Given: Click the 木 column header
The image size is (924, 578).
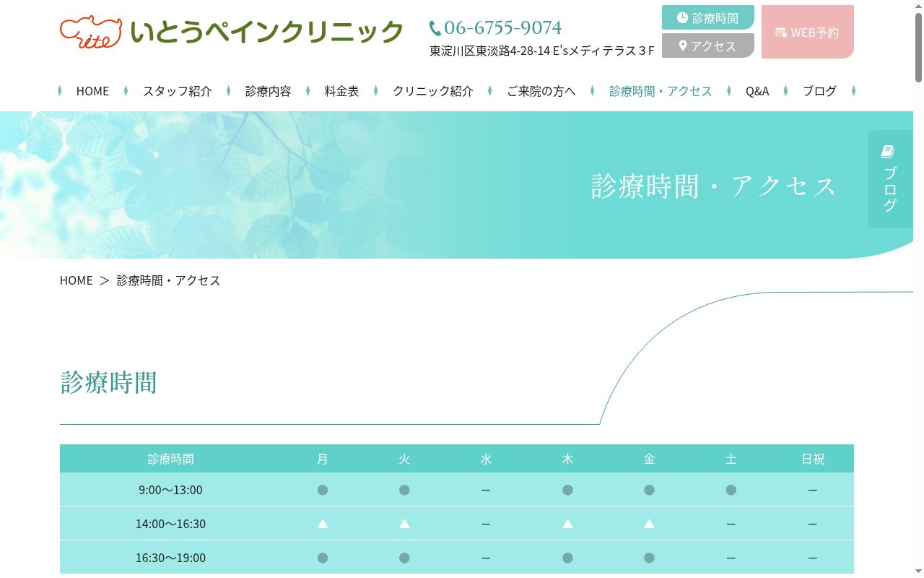Looking at the screenshot, I should click(x=567, y=459).
